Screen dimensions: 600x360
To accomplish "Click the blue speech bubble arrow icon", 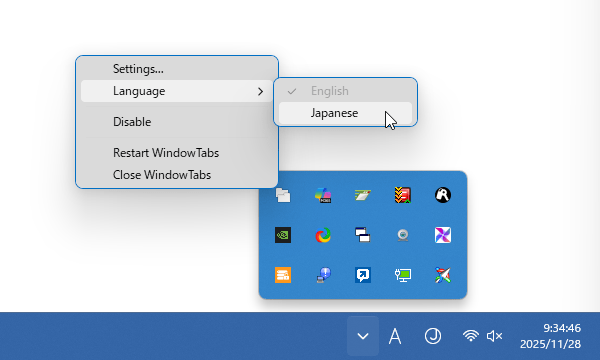I will click(x=363, y=275).
